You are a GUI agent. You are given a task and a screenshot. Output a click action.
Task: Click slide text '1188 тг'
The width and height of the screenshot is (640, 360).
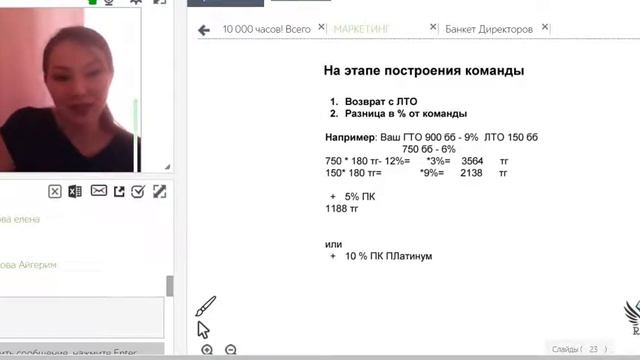coord(342,209)
